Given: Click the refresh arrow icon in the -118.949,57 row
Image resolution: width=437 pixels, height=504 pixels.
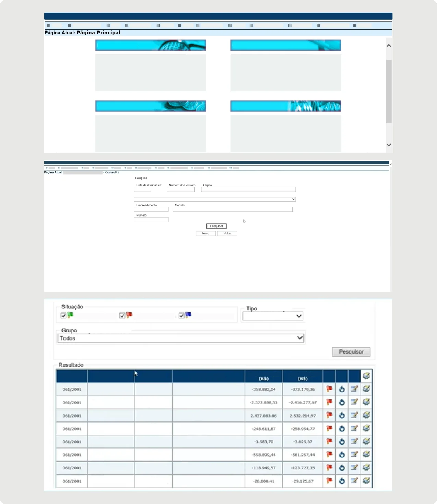Looking at the screenshot, I should coord(342,468).
